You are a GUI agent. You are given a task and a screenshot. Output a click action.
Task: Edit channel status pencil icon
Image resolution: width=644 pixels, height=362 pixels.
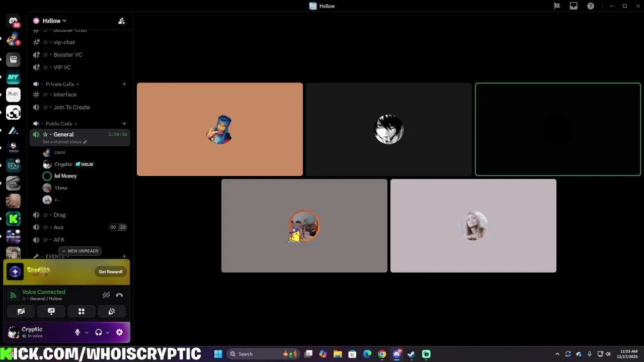pos(85,142)
